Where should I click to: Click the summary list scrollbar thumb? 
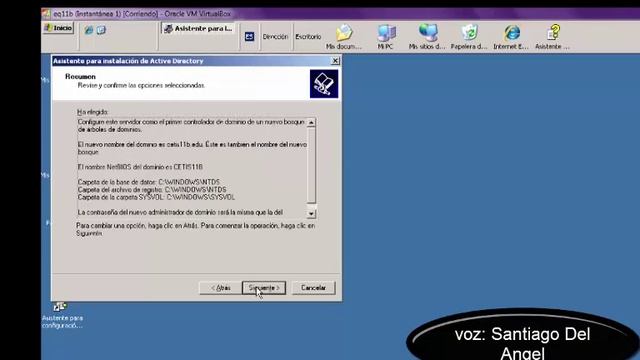[311, 165]
